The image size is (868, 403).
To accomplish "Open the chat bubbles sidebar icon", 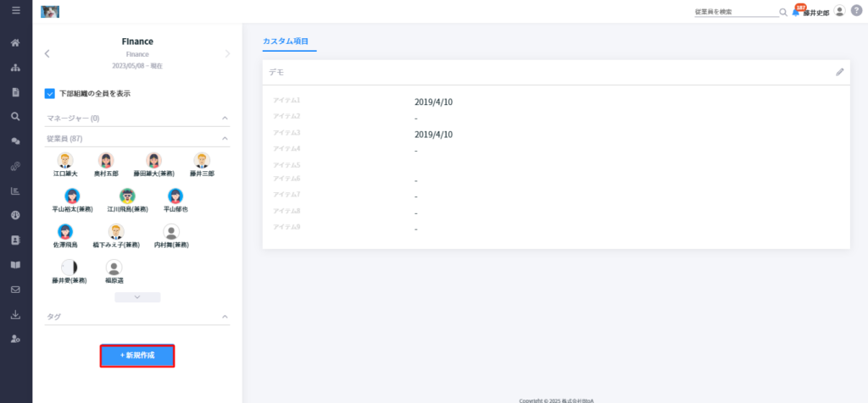I will (16, 141).
